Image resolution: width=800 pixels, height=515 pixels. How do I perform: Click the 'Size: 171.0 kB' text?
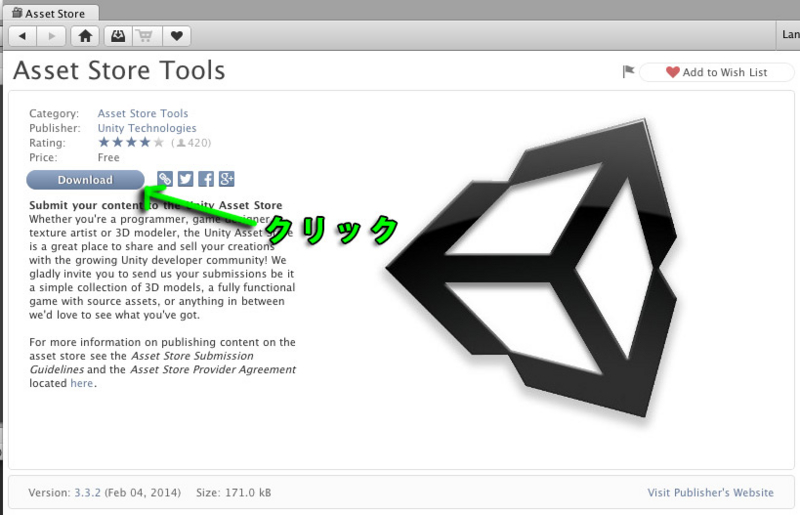(234, 493)
